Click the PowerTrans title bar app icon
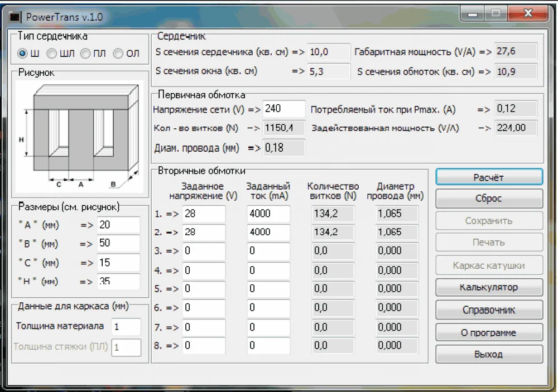558x392 pixels. pos(15,16)
